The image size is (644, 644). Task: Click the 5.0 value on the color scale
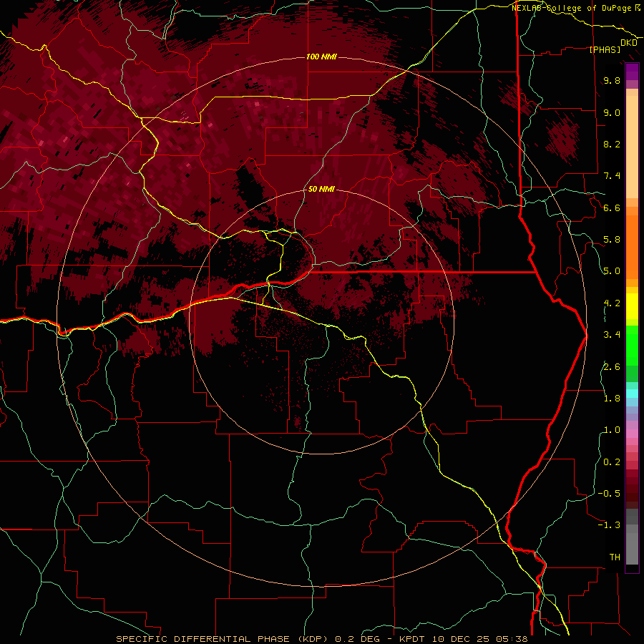coord(612,271)
